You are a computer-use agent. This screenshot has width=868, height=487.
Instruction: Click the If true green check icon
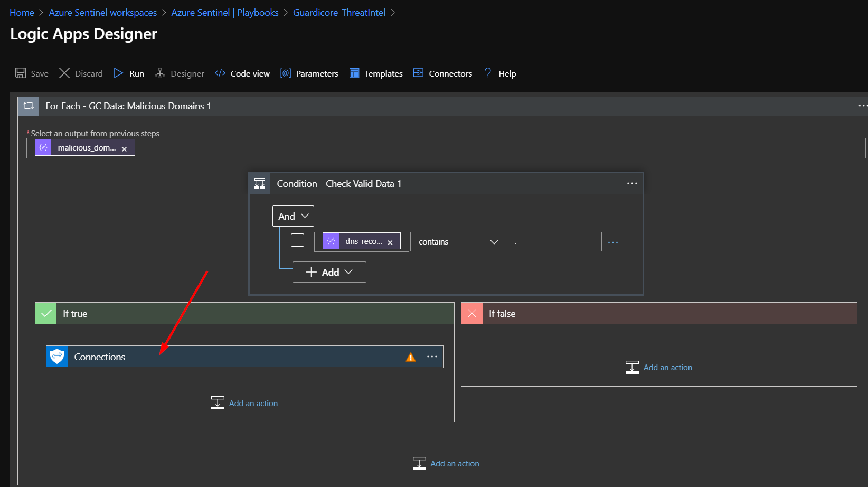pos(46,313)
